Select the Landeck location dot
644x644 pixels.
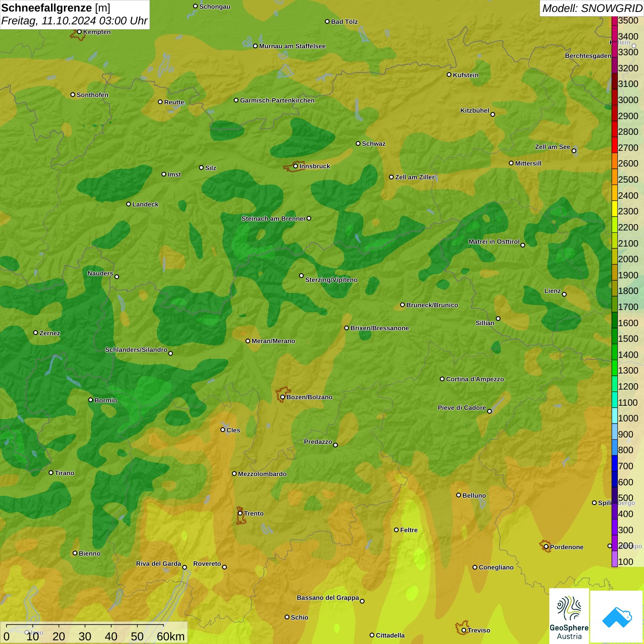click(x=128, y=204)
